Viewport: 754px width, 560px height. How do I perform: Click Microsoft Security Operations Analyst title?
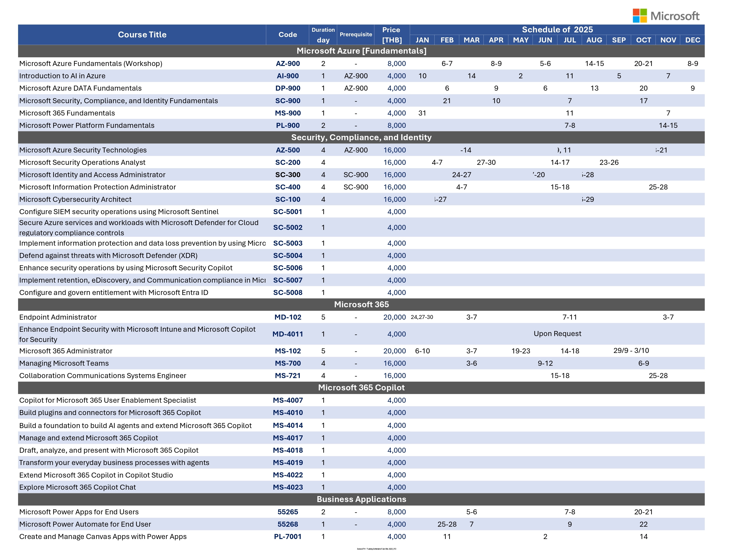pos(82,162)
